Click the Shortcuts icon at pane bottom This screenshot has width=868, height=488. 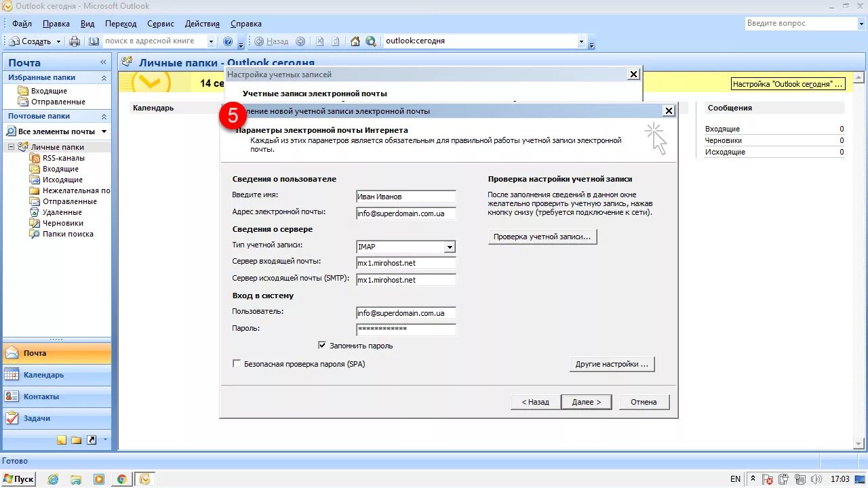pos(92,440)
